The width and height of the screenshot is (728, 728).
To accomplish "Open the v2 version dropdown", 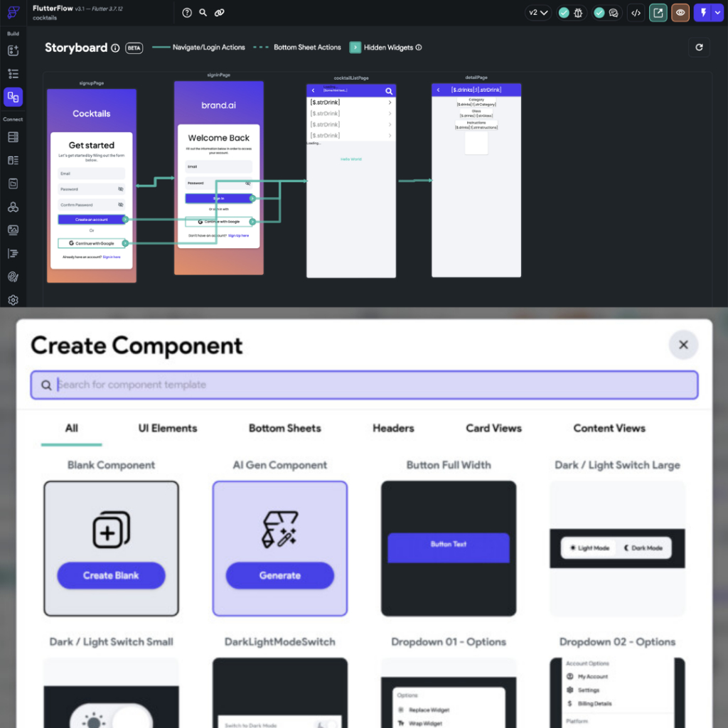I will click(x=538, y=13).
